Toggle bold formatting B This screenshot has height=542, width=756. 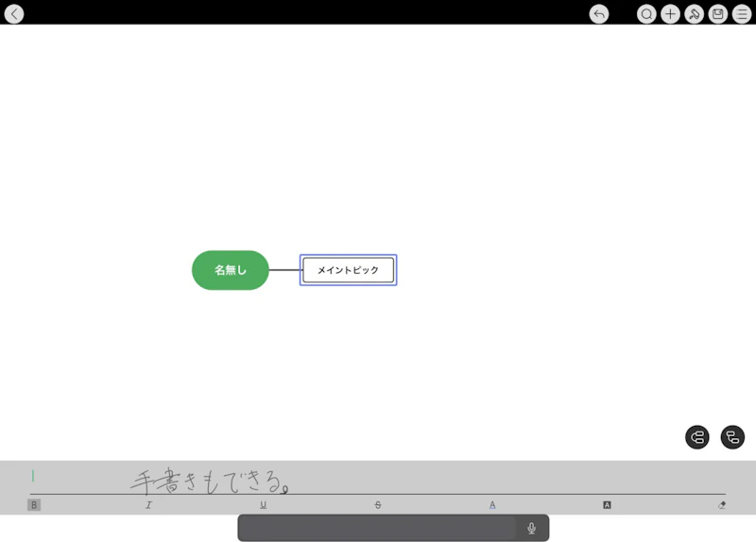[34, 505]
